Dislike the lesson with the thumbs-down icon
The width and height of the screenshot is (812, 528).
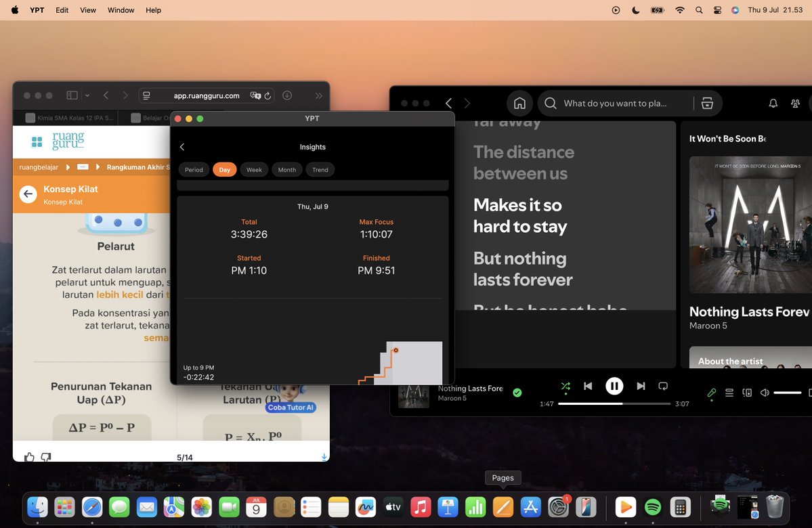pos(46,456)
